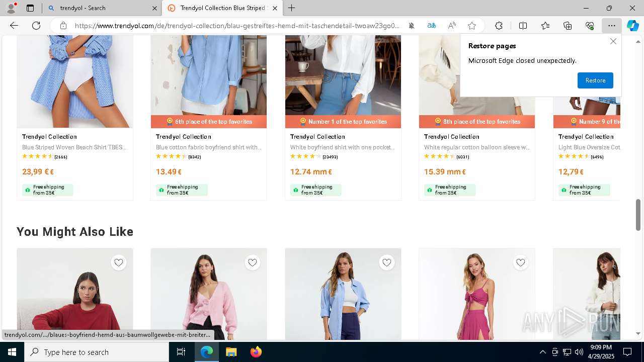Viewport: 644px width, 362px height.
Task: Open the Action Center notifications icon
Action: [x=627, y=352]
